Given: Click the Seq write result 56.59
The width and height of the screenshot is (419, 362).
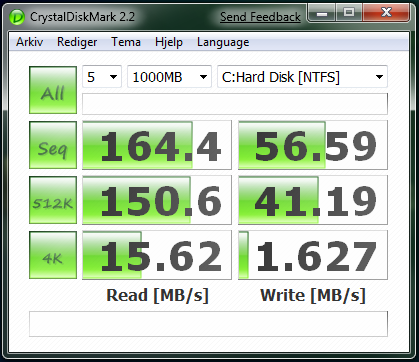Looking at the screenshot, I should (x=313, y=145).
